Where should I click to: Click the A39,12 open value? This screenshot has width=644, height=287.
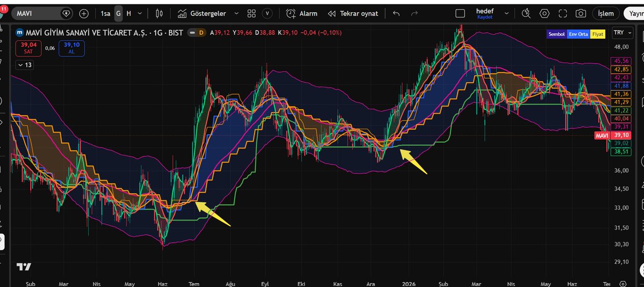[x=220, y=32]
